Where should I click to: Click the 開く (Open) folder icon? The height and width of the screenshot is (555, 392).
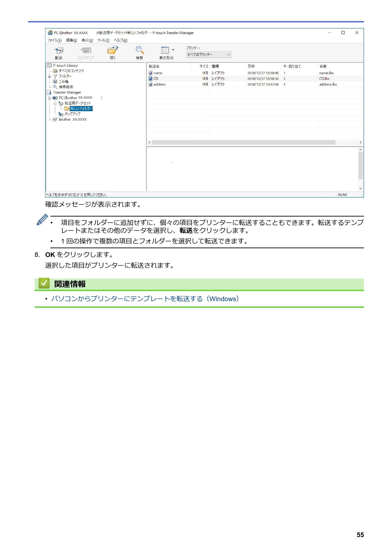(x=113, y=50)
